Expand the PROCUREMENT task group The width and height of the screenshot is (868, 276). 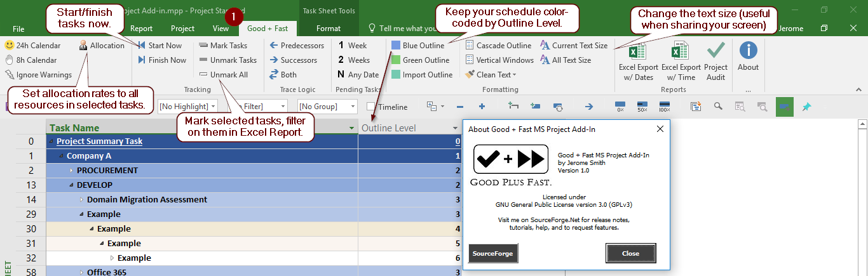click(71, 171)
